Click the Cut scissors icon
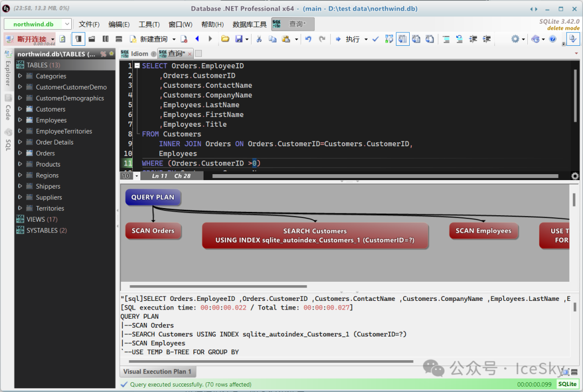Viewport: 583px width, 392px height. pos(259,39)
